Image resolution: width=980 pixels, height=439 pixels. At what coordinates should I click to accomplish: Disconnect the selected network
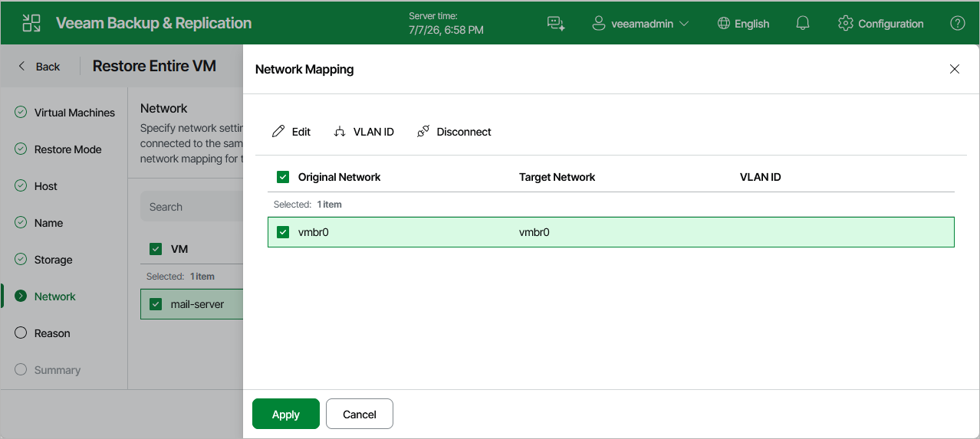pos(454,132)
